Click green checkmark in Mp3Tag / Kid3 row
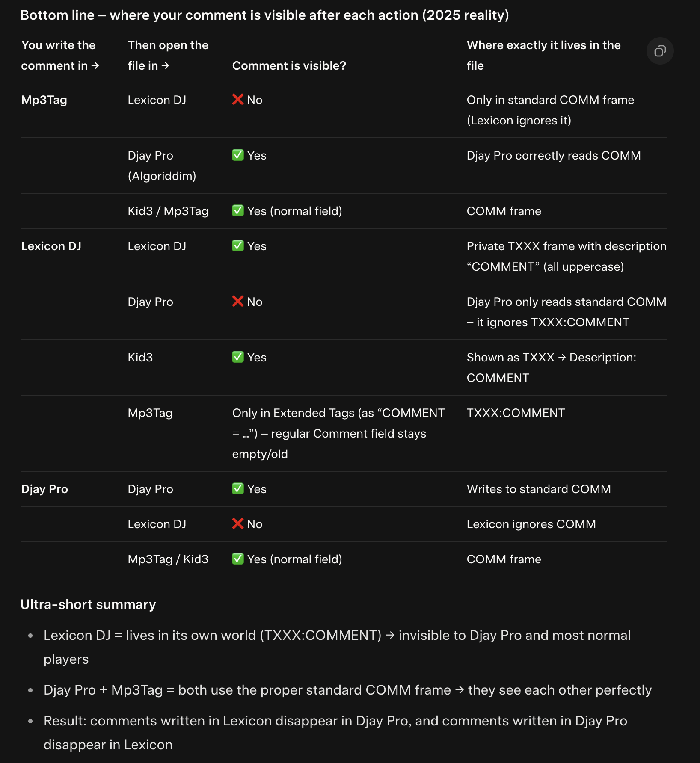 tap(238, 559)
